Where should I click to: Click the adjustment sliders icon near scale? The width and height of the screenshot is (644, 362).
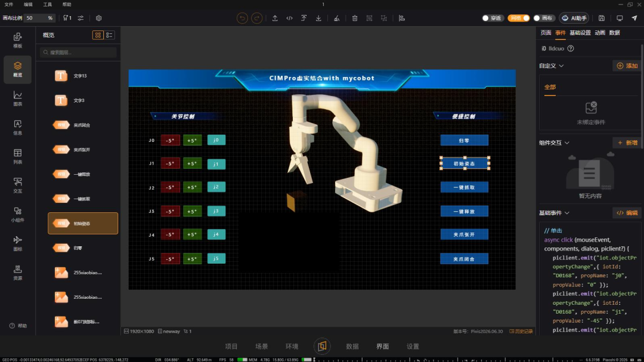[80, 18]
